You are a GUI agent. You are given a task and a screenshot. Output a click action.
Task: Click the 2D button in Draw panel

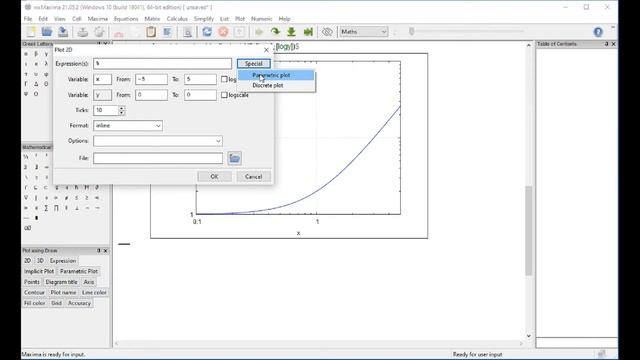pos(27,261)
